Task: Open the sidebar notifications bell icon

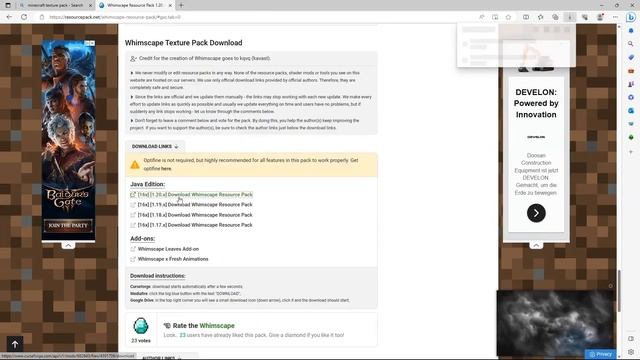Action: (631, 31)
